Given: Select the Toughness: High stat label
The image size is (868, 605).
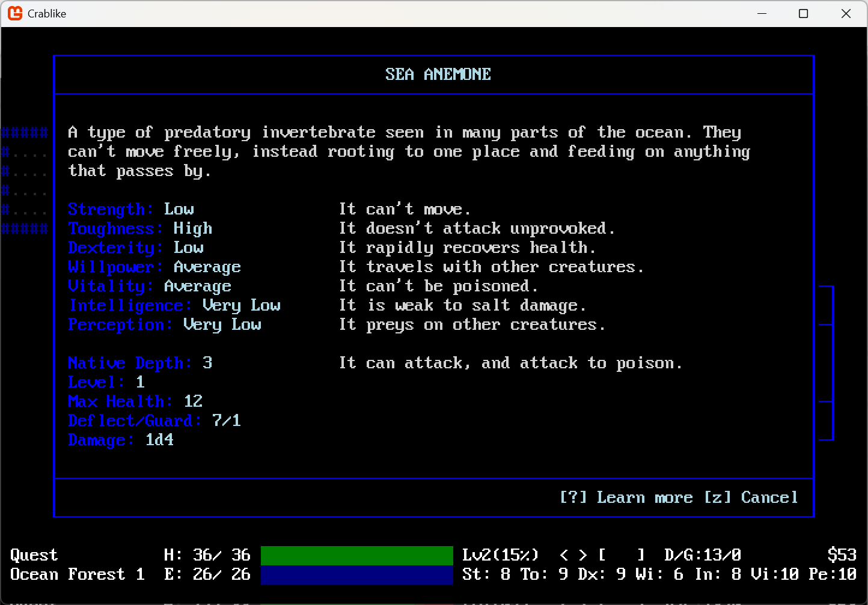Looking at the screenshot, I should 139,228.
